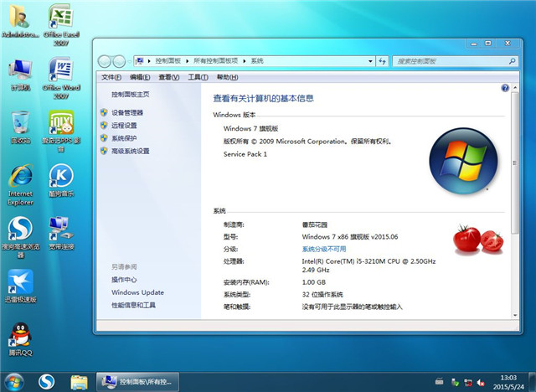Image resolution: width=536 pixels, height=392 pixels.
Task: Launch the 酷狗音乐 desktop shortcut
Action: pyautogui.click(x=61, y=180)
